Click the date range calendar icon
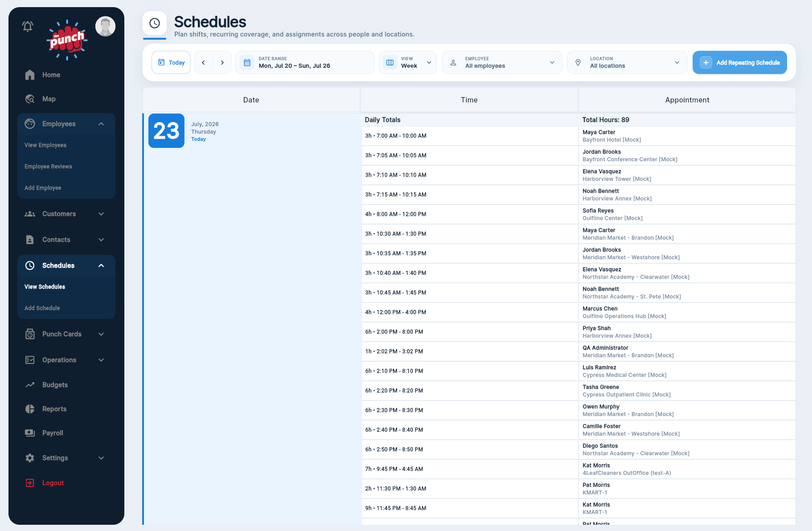The width and height of the screenshot is (812, 531). coord(247,62)
